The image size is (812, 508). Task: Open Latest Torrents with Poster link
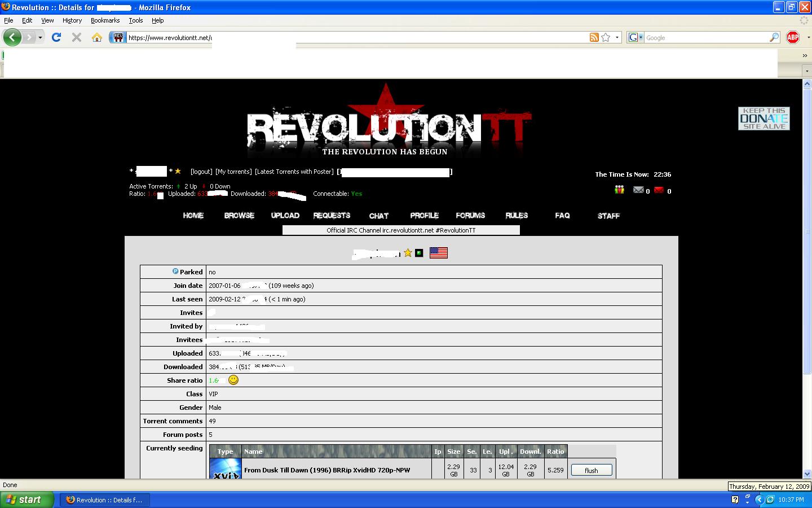point(294,172)
